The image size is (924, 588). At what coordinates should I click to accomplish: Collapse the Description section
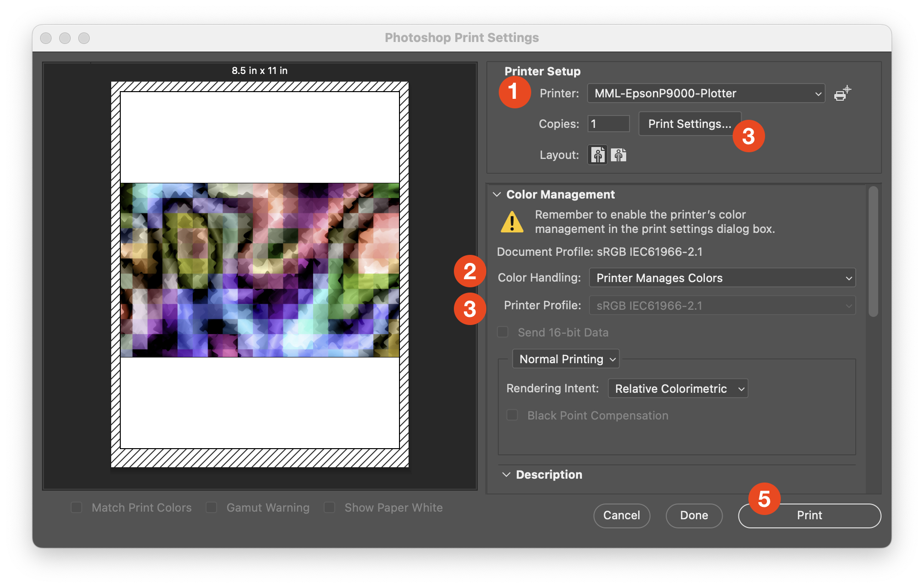506,474
